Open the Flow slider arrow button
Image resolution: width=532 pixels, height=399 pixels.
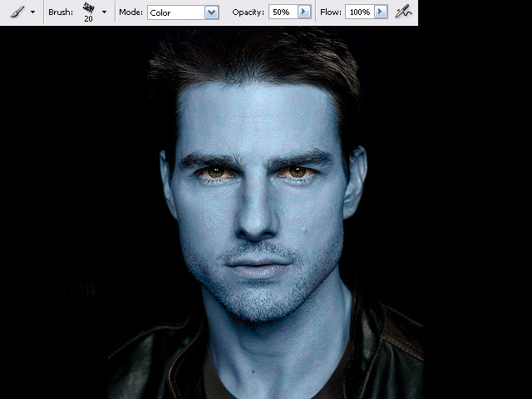coord(381,12)
